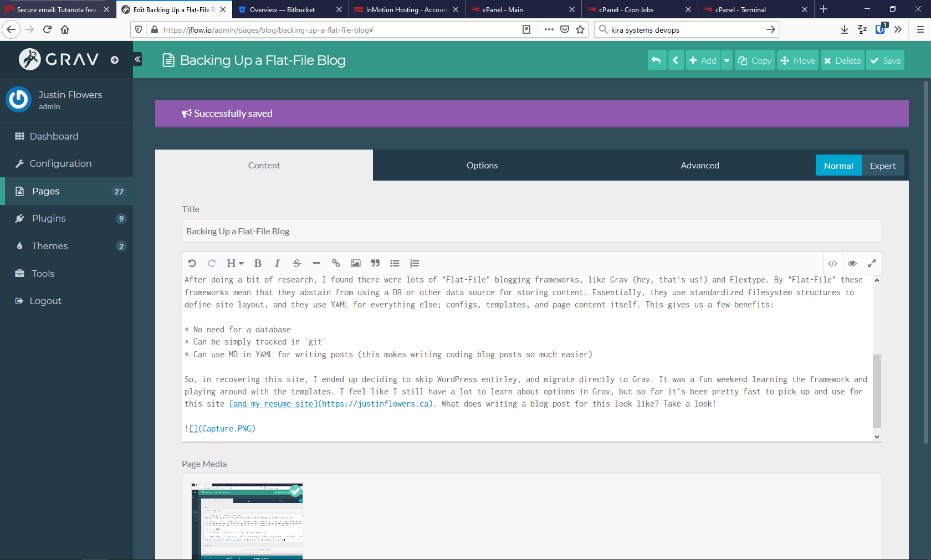Navigate to the Themes section
931x560 pixels.
point(50,246)
